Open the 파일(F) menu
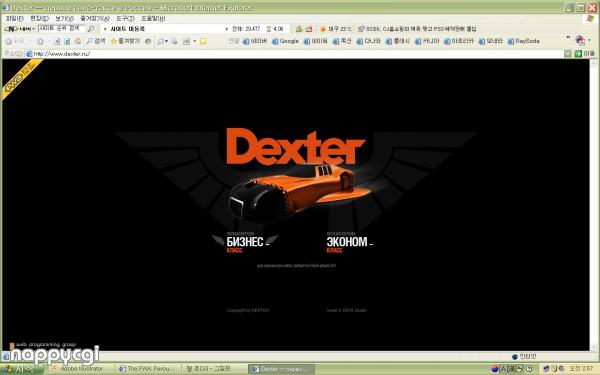 (15, 18)
